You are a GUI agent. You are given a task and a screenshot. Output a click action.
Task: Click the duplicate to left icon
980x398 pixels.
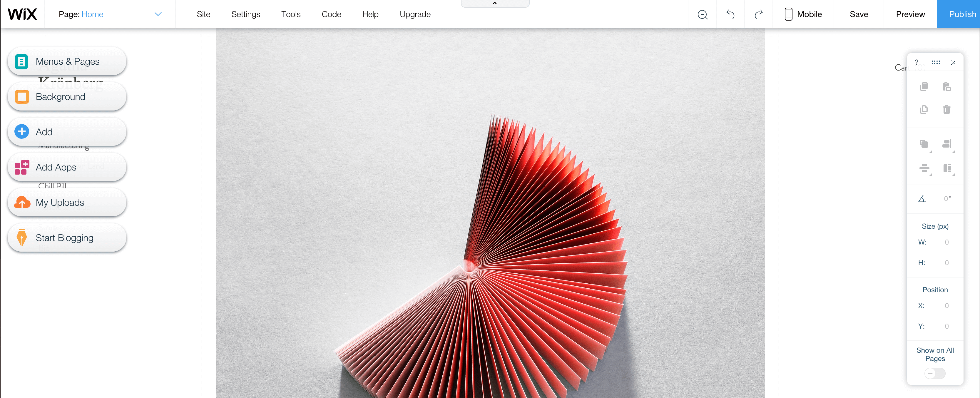[x=924, y=144]
